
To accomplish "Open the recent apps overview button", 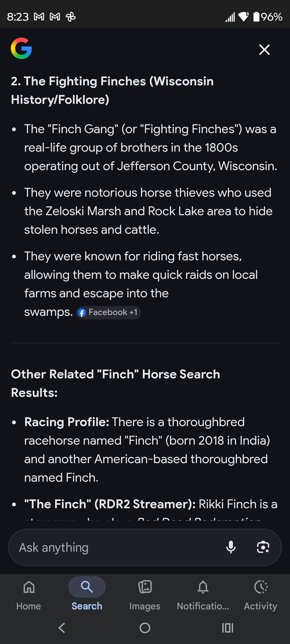I will click(x=227, y=628).
